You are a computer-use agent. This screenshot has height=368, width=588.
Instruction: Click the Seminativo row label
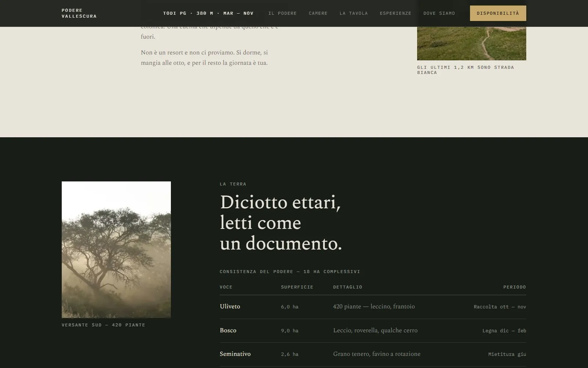(x=235, y=354)
